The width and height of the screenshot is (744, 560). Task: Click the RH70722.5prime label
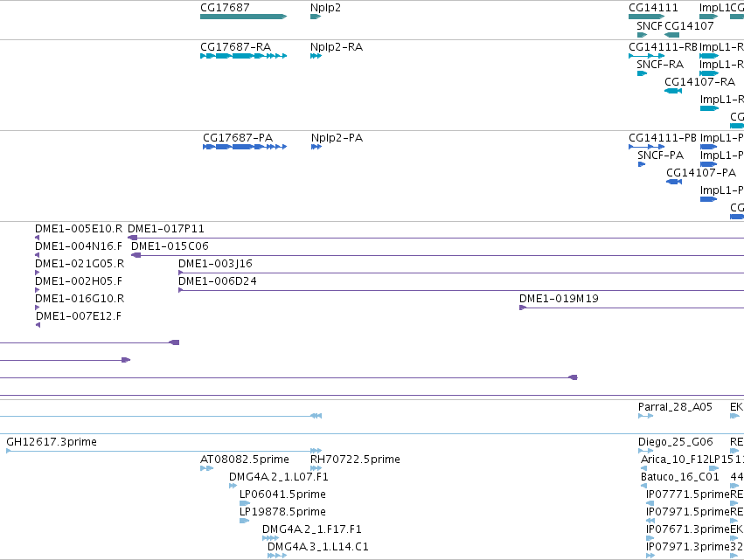pyautogui.click(x=355, y=460)
